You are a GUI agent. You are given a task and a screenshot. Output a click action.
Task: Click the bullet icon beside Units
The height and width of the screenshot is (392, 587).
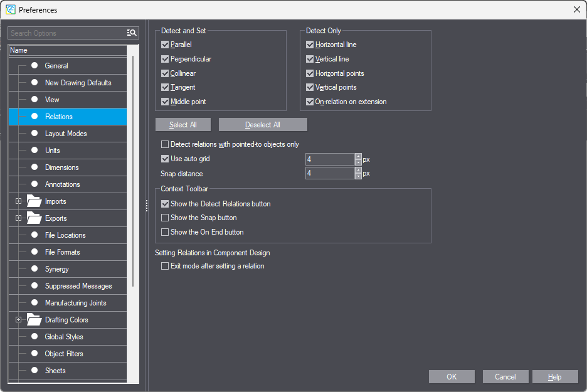coord(34,151)
